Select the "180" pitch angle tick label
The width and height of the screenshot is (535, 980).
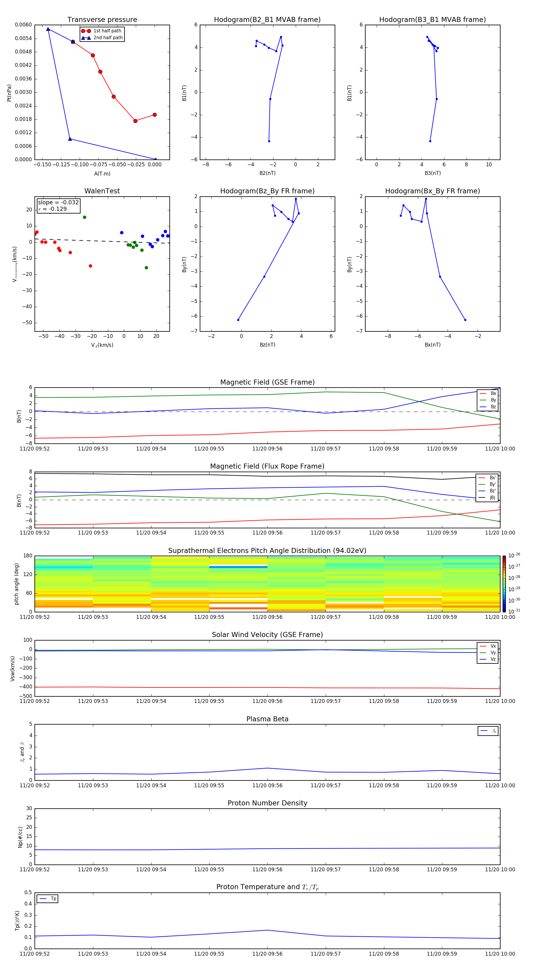pyautogui.click(x=28, y=556)
